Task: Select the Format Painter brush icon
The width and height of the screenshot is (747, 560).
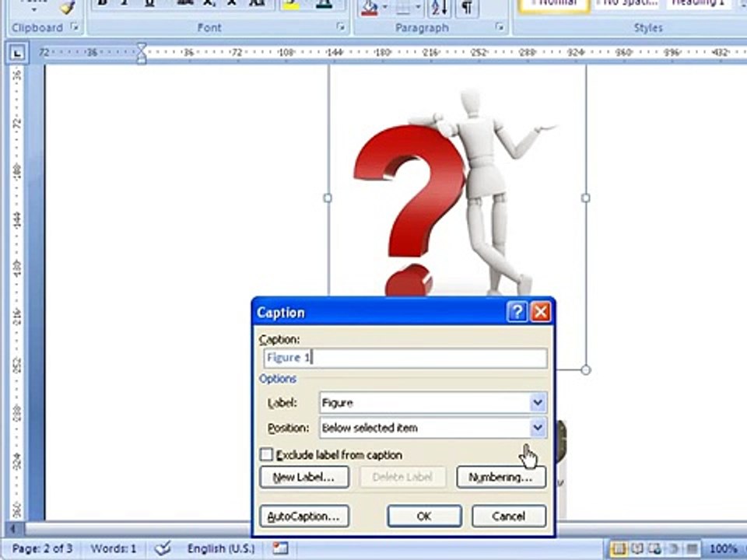Action: click(68, 7)
